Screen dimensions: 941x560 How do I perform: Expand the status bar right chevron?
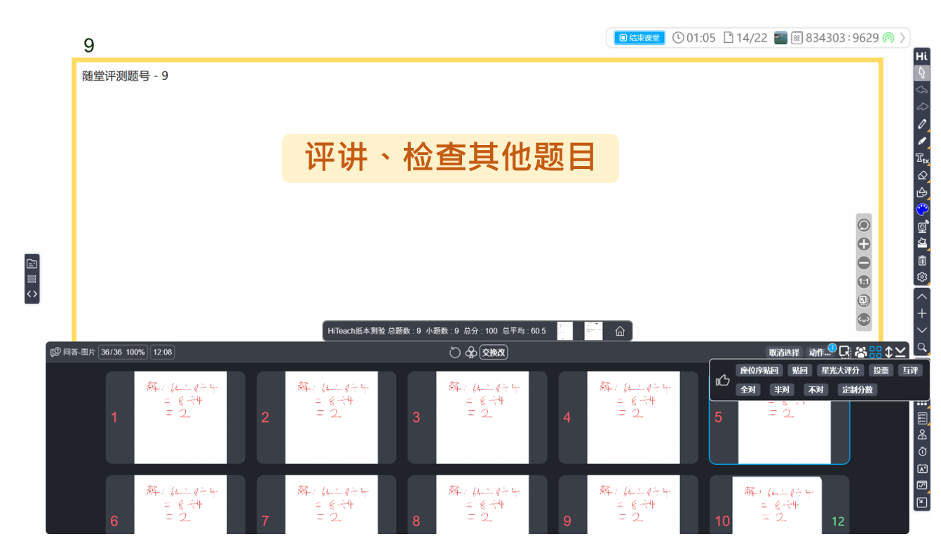(902, 38)
